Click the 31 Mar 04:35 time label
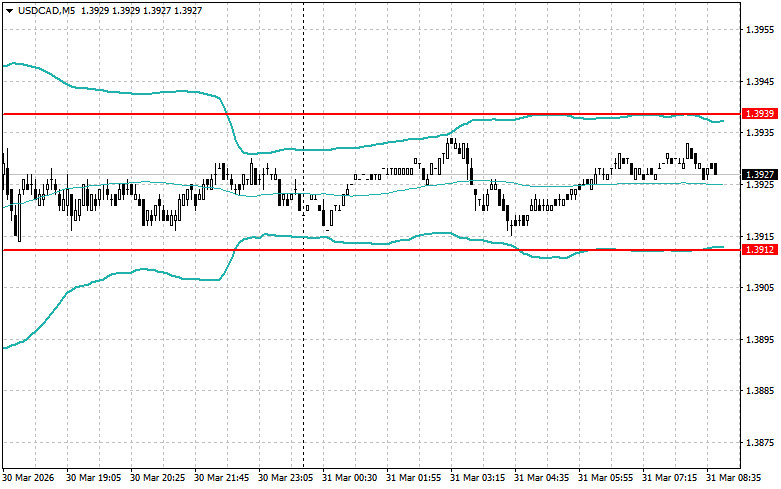Viewport: 781px width, 489px height. coord(541,478)
